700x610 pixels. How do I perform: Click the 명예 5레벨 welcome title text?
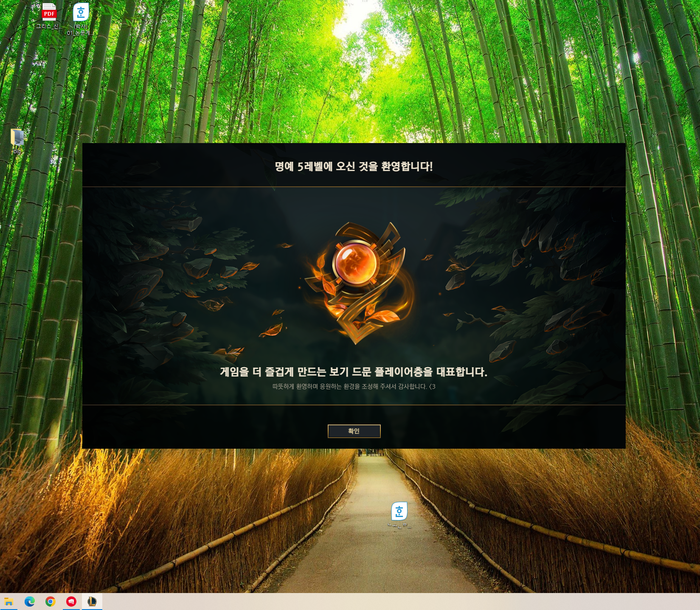point(354,166)
